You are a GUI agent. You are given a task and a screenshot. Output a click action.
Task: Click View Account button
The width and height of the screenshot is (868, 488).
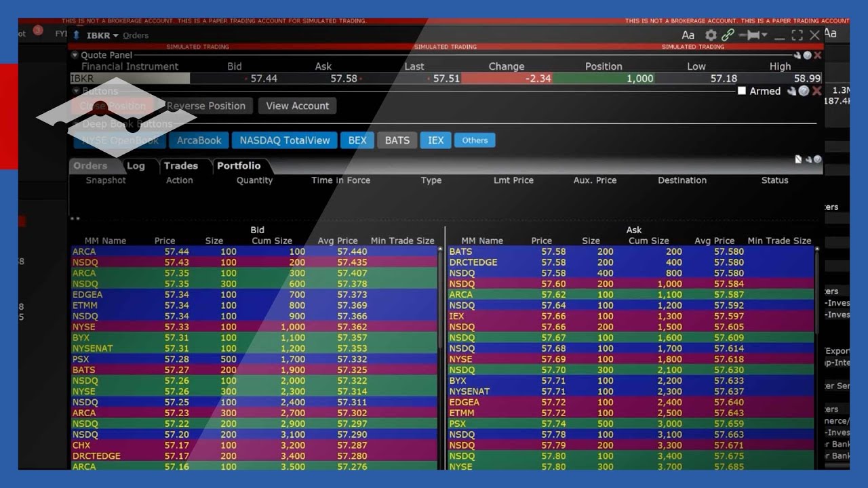click(x=297, y=106)
